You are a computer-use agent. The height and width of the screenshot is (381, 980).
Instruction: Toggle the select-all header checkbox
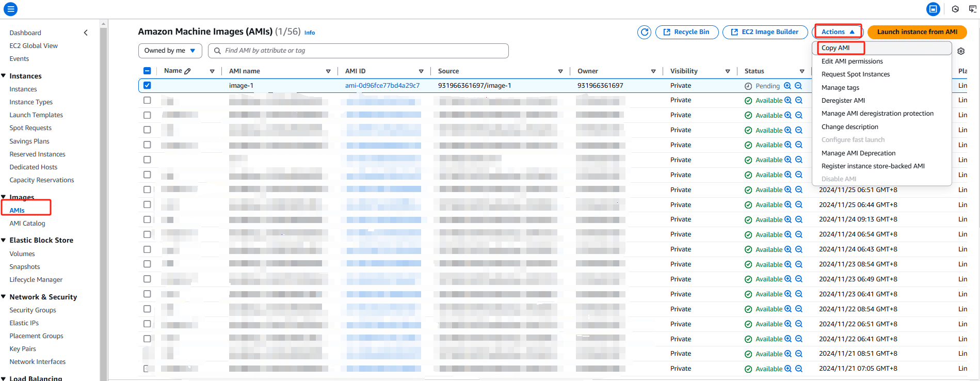(147, 71)
